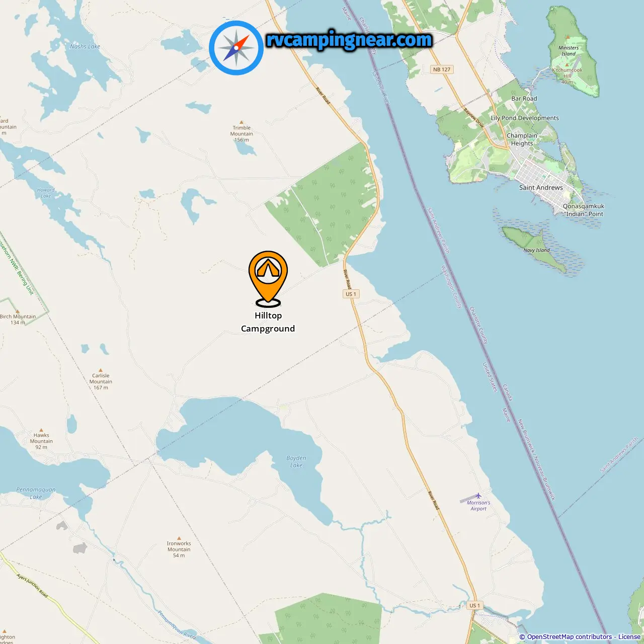Click the blue compass logo icon
Viewport: 644px width, 644px height.
click(x=236, y=48)
